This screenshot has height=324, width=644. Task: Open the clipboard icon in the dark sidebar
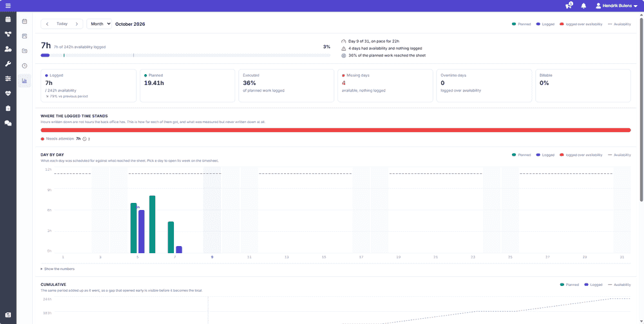8,108
